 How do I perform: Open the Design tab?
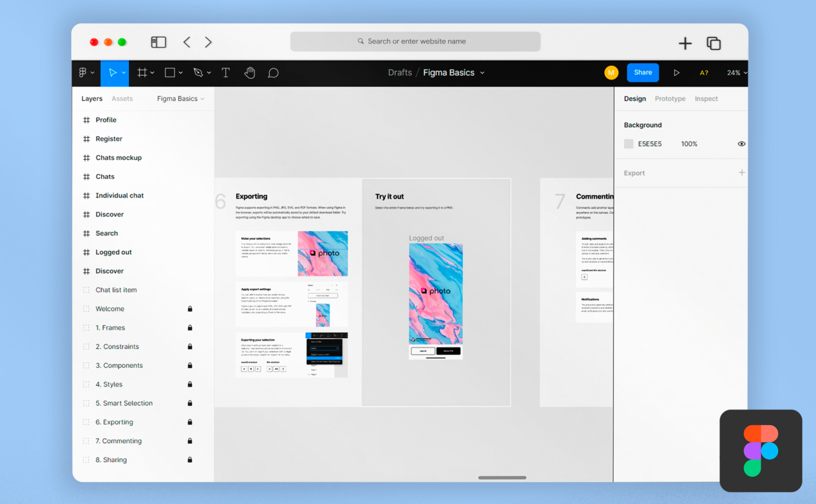635,98
